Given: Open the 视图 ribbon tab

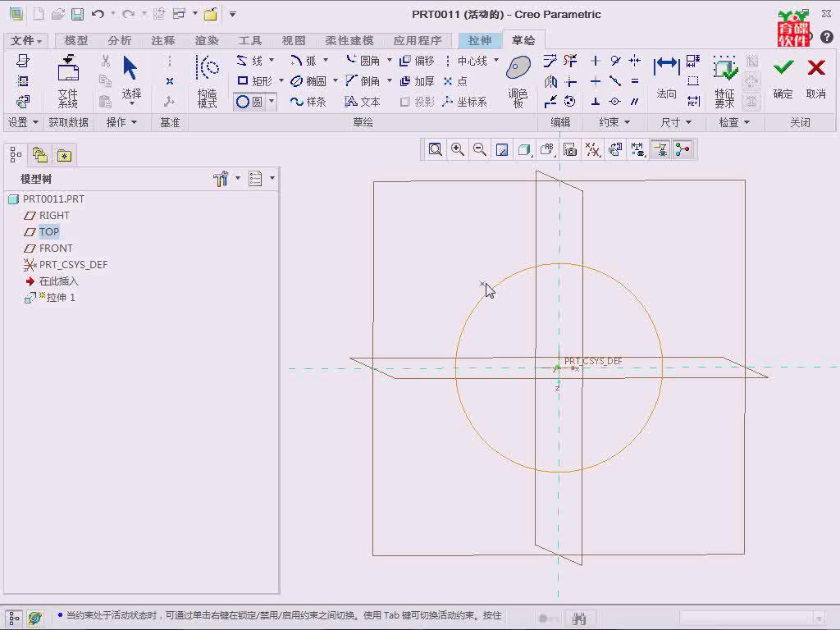Looking at the screenshot, I should (x=294, y=40).
